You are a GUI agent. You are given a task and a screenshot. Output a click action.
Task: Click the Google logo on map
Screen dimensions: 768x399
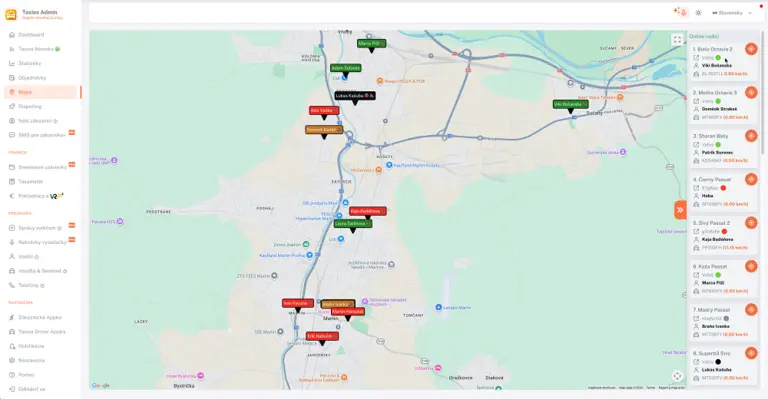[100, 385]
